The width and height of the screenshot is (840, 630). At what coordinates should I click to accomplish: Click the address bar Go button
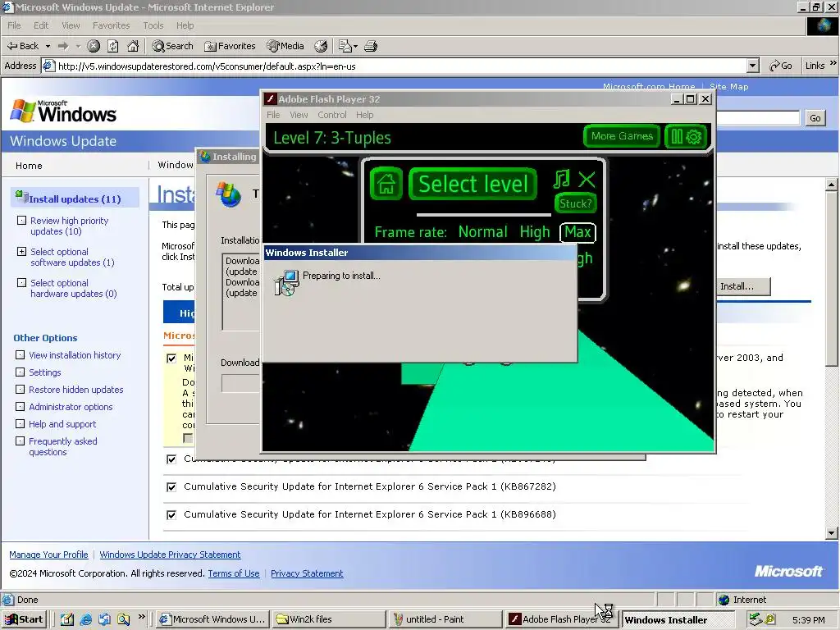tap(781, 66)
